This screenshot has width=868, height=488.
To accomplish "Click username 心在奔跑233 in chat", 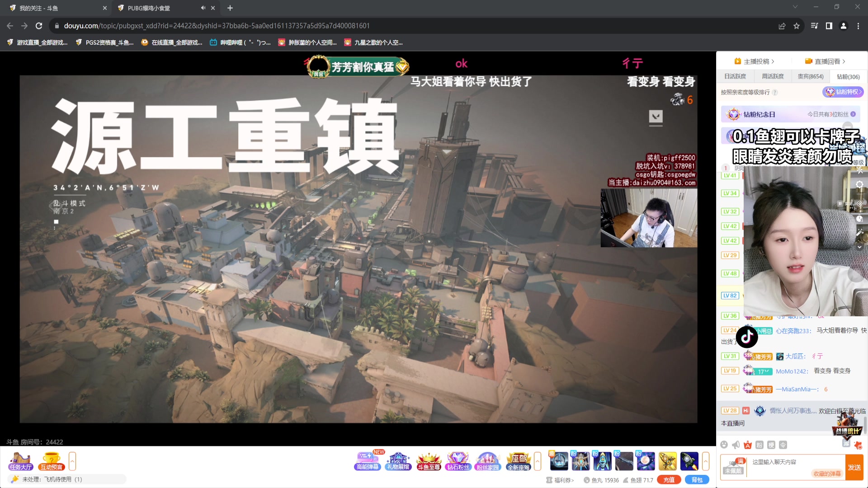I will (793, 331).
